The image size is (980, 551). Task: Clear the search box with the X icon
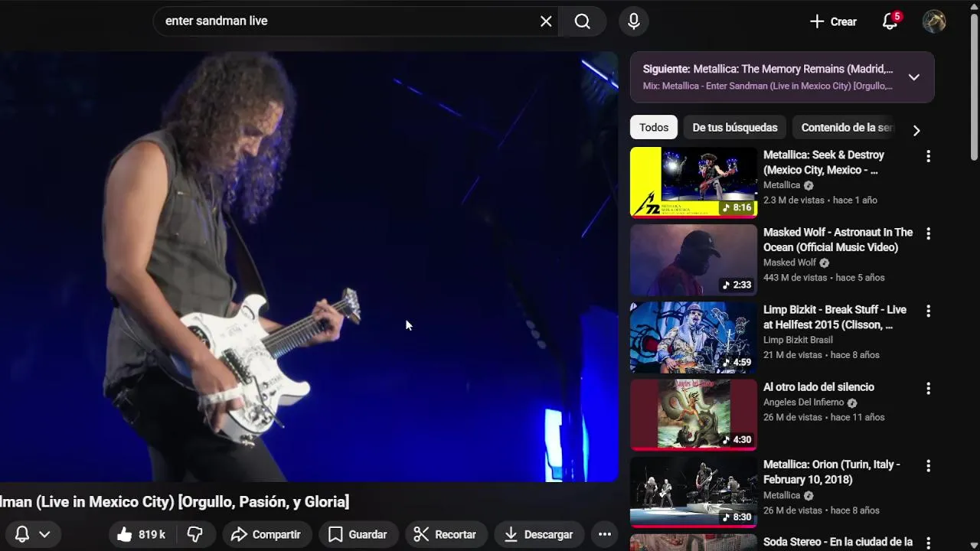click(546, 21)
